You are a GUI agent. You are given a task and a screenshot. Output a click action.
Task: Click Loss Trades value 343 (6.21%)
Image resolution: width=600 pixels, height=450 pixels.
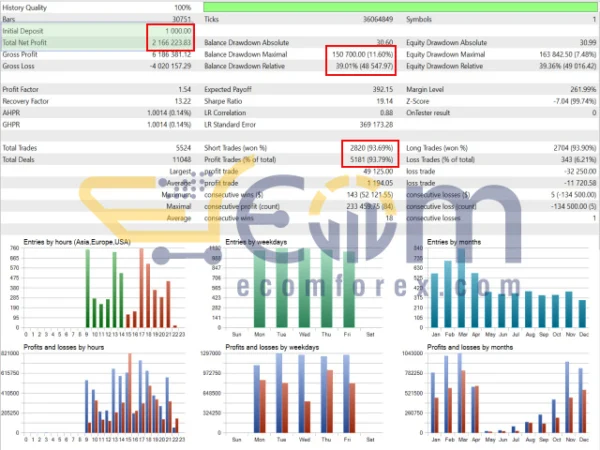coord(579,160)
